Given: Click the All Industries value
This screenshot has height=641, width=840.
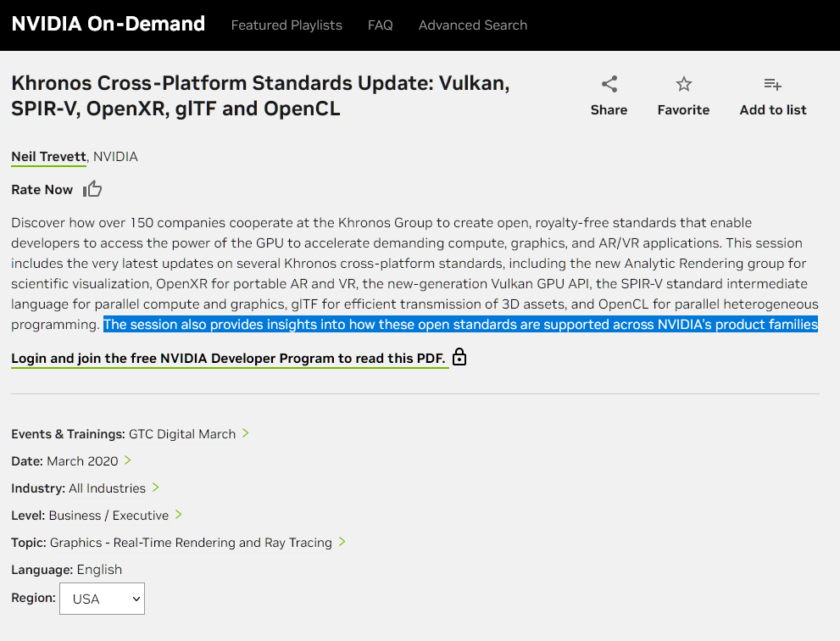Looking at the screenshot, I should tap(107, 488).
